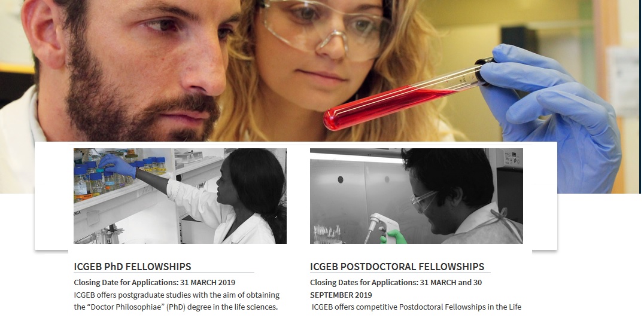Click the underline beneath the PhD FELLOWSHIPS heading
This screenshot has width=644, height=318.
(x=164, y=273)
